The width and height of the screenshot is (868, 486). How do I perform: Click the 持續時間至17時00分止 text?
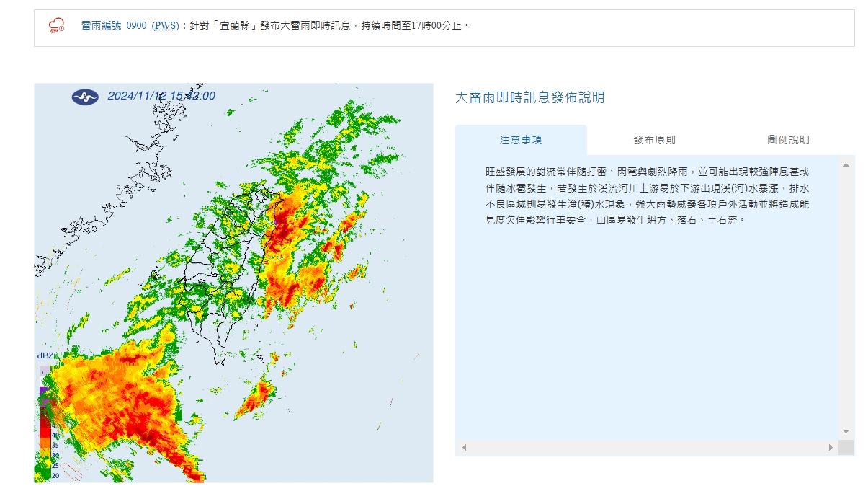[x=413, y=26]
